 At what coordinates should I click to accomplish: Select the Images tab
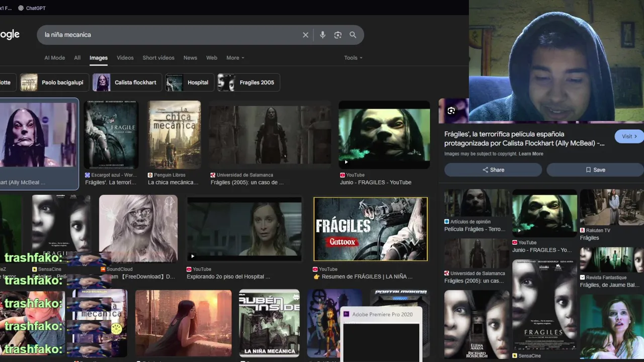point(99,58)
